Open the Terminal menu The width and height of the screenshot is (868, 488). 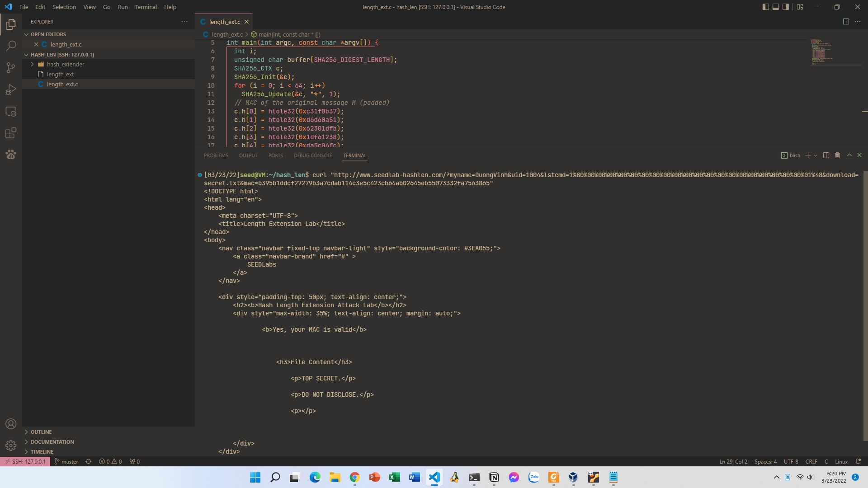(x=146, y=7)
